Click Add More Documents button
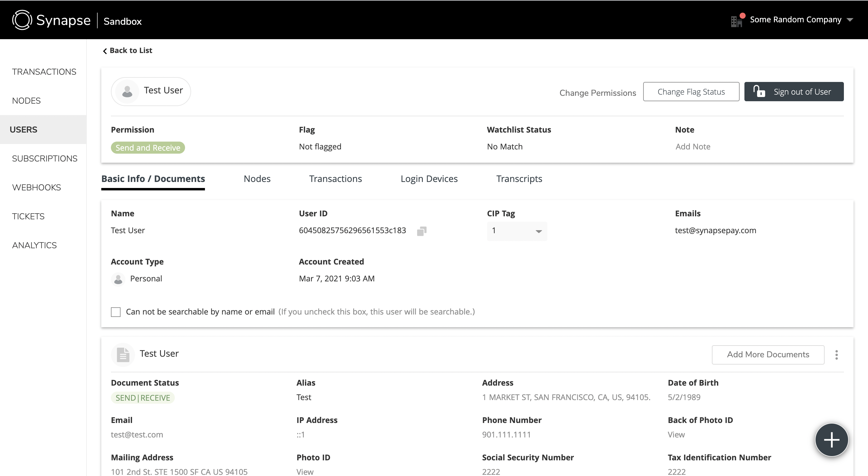 [768, 354]
